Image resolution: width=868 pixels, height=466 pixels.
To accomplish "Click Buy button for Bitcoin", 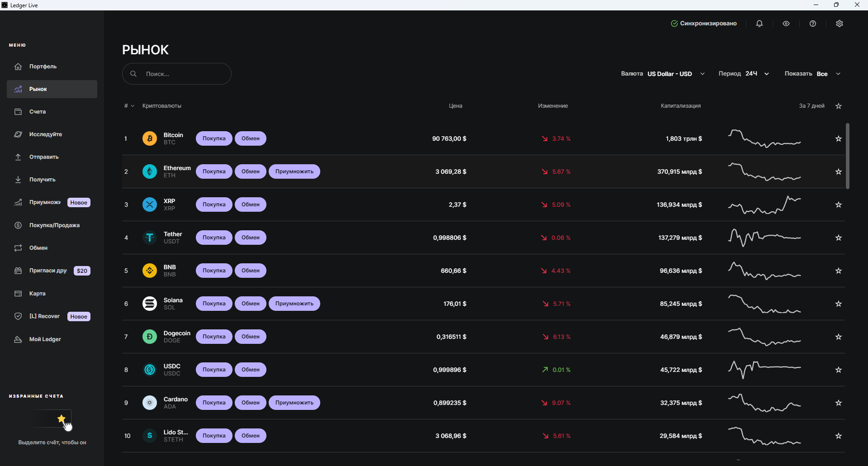I will tap(214, 138).
